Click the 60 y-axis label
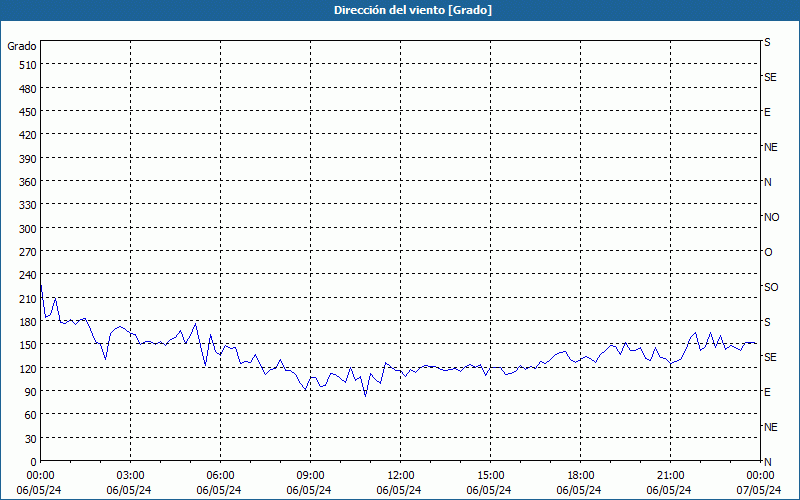800x500 pixels. pyautogui.click(x=31, y=415)
